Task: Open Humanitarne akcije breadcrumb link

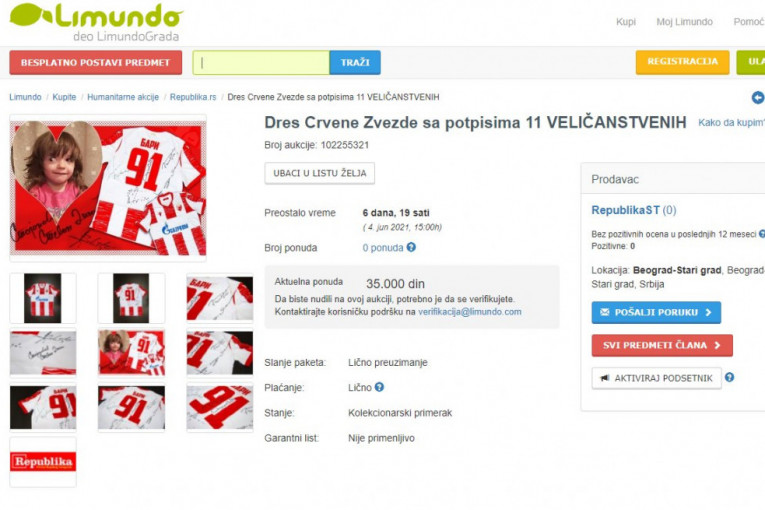Action: (123, 97)
